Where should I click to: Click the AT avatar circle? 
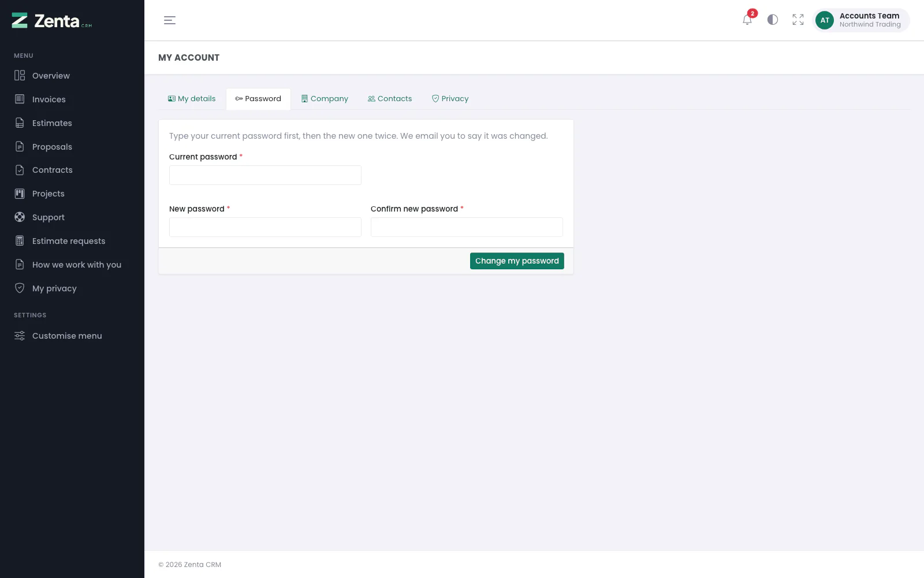pos(825,20)
